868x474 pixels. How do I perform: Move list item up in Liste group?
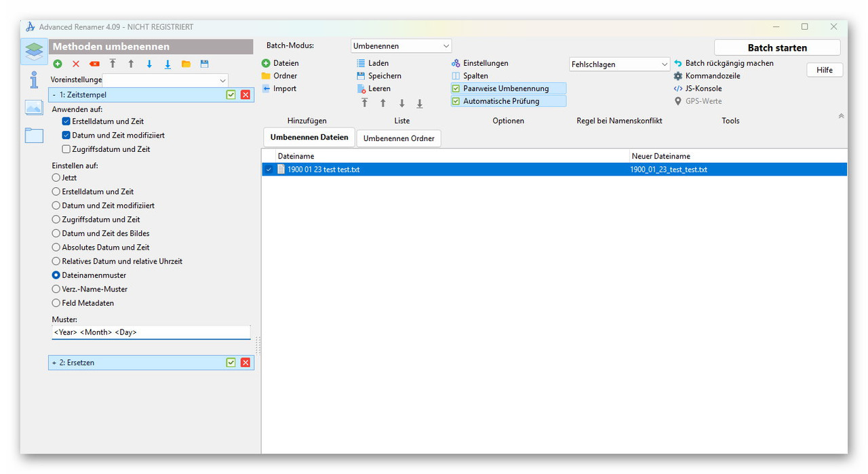(383, 103)
